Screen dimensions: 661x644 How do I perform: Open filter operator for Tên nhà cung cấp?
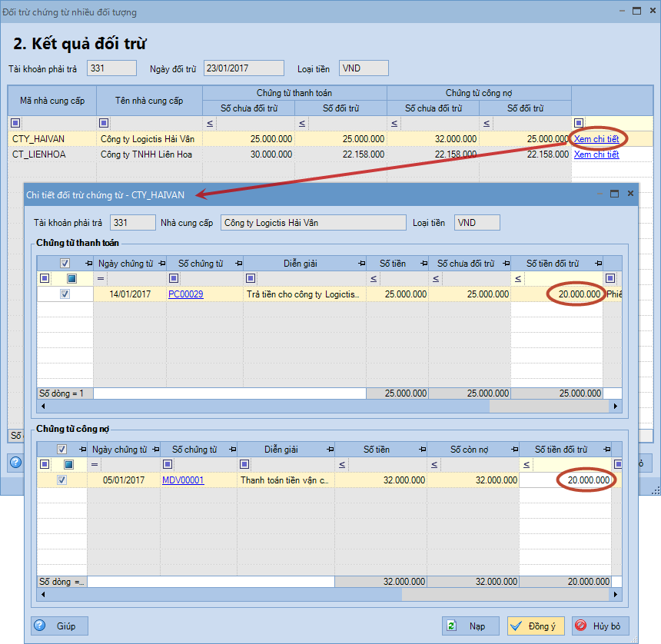(105, 123)
